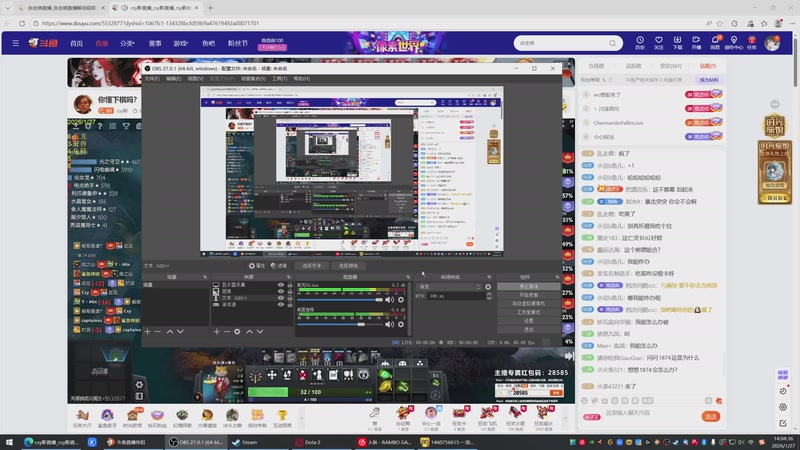Add a new scene in OBS
This screenshot has height=450, width=800.
tap(147, 332)
